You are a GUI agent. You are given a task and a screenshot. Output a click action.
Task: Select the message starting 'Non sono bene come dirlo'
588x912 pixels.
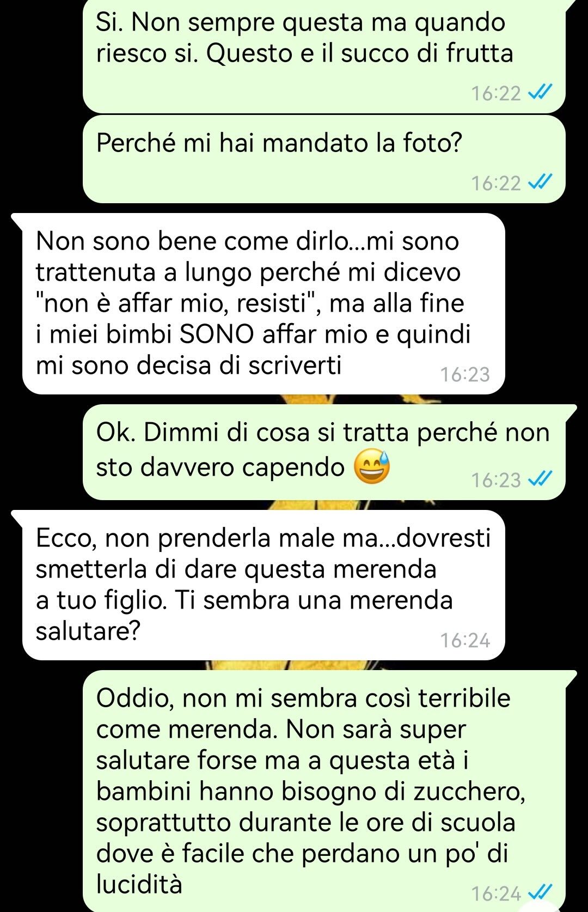pos(264,303)
